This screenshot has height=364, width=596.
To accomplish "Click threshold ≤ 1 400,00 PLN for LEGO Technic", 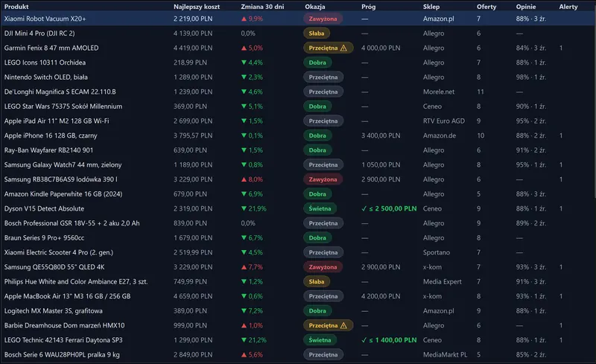I will [393, 340].
